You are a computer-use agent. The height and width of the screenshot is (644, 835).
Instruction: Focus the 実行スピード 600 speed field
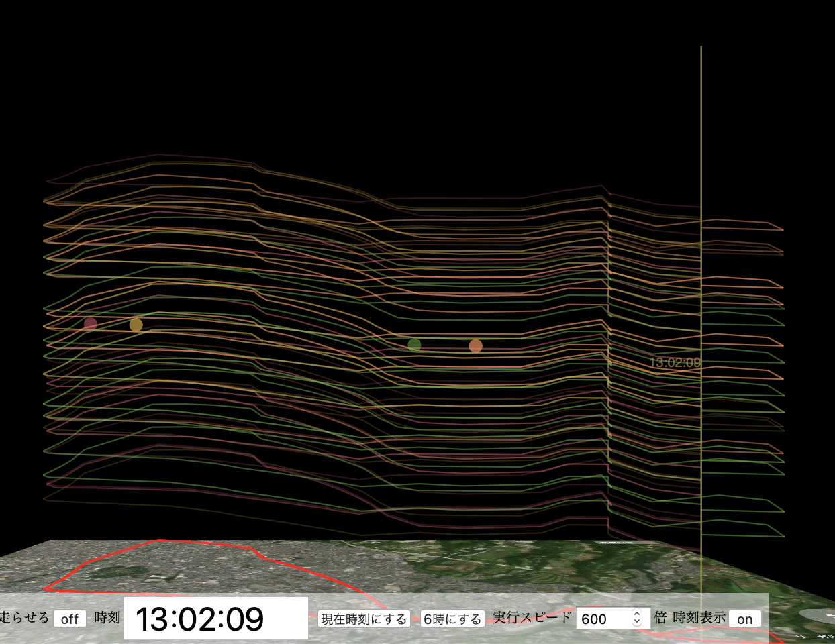point(602,619)
